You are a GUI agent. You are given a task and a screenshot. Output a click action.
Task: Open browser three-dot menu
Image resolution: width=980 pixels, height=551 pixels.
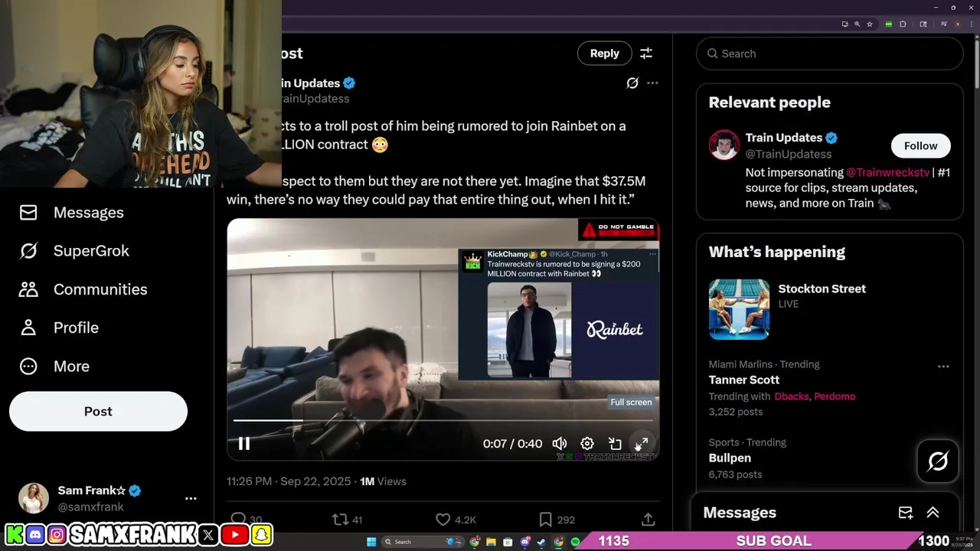click(972, 24)
